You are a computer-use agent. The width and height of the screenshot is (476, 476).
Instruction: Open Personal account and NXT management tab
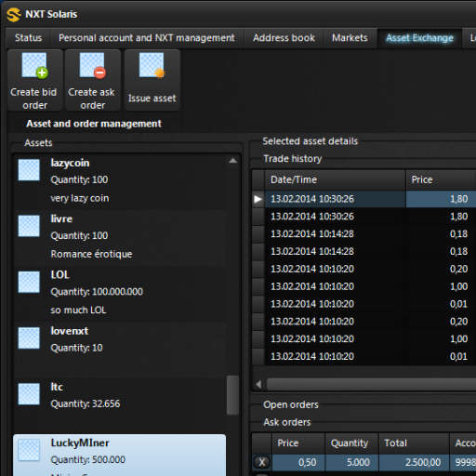[x=147, y=38]
